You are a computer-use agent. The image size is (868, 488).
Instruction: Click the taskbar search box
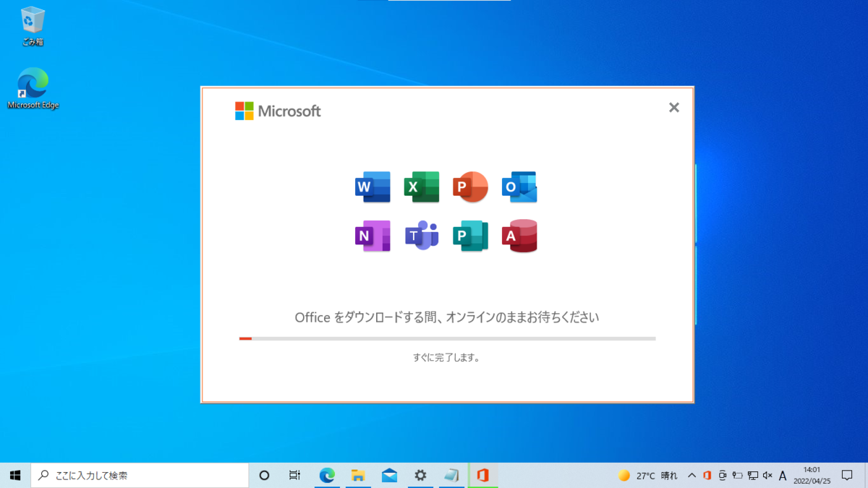coord(140,475)
